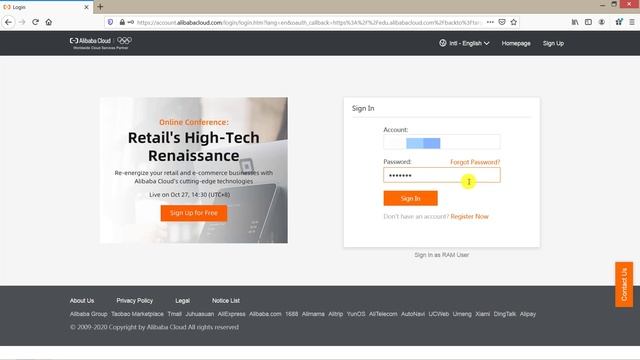640x360 pixels.
Task: Click UCWeb footer link
Action: click(438, 314)
